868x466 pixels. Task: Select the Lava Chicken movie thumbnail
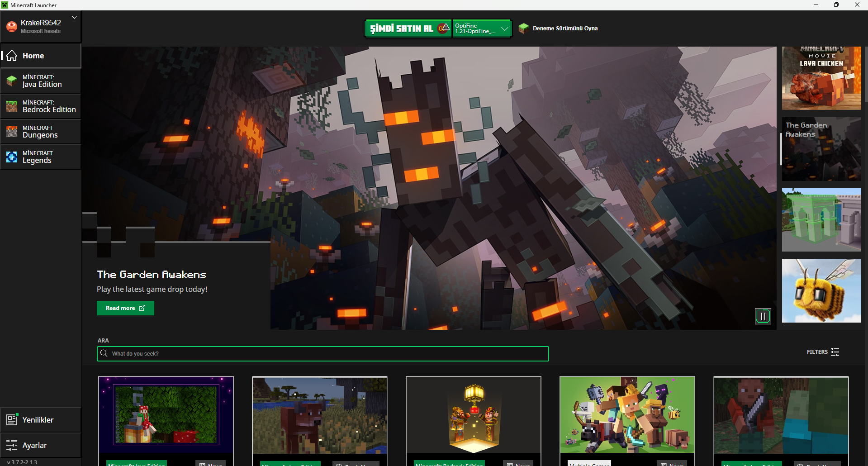[x=821, y=78]
